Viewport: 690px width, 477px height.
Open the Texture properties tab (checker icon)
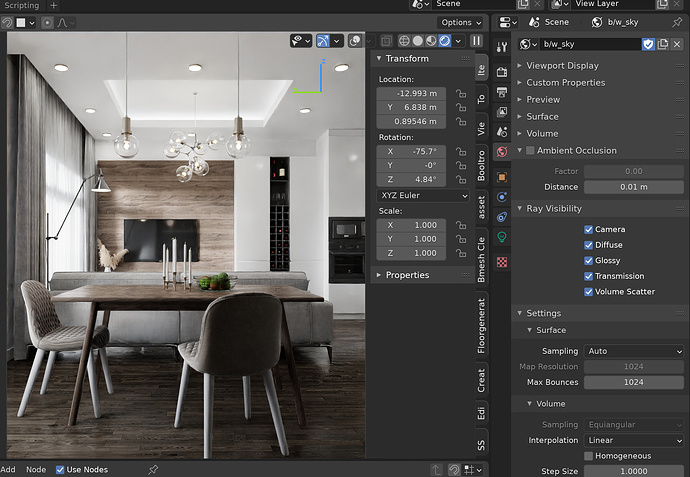(x=502, y=262)
